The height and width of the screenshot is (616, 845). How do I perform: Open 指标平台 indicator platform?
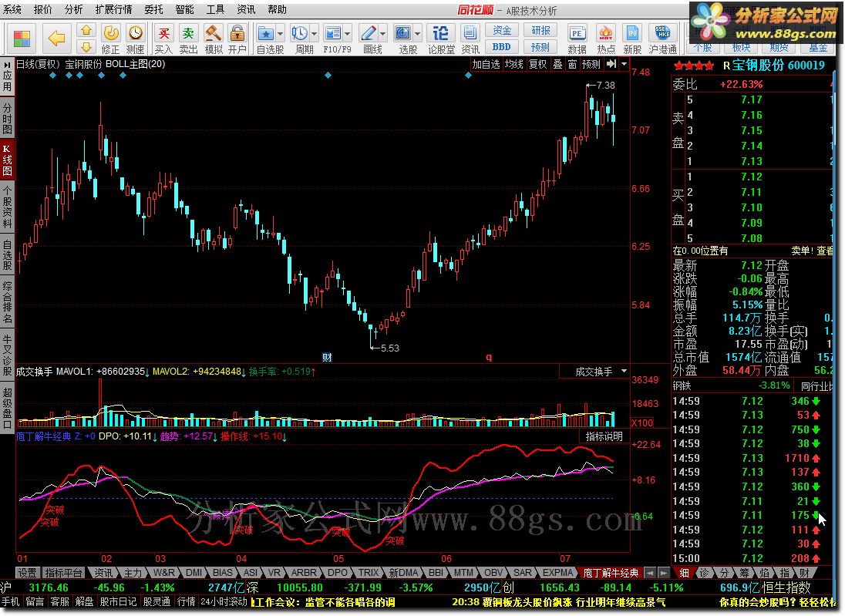pyautogui.click(x=63, y=573)
